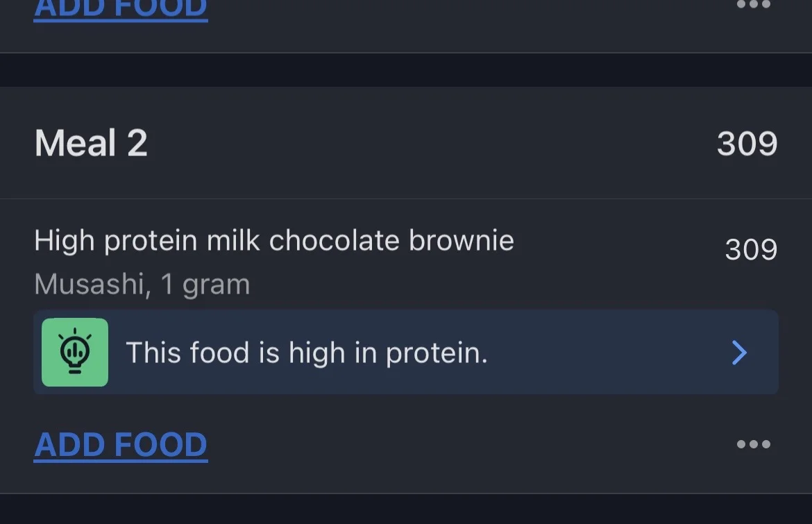
Task: Select the Meal 2 heading
Action: 91,144
